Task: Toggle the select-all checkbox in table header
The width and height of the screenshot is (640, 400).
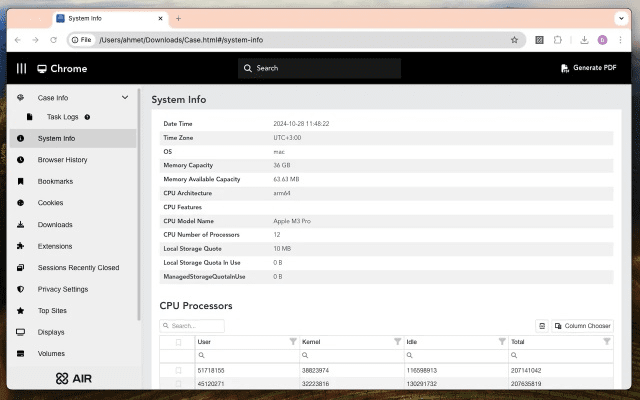Action: point(179,342)
